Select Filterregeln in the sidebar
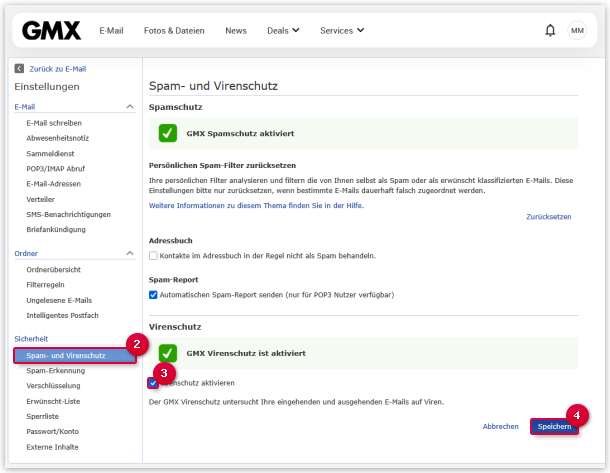Viewport: 610px width, 473px height. click(x=49, y=285)
